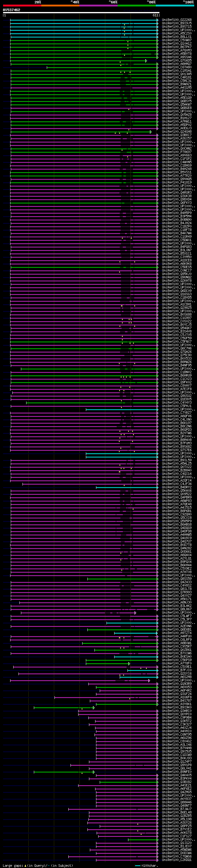197x868 pixels.
Task: Select the UniRef100_A0KGT8 label
Action: (176, 833)
